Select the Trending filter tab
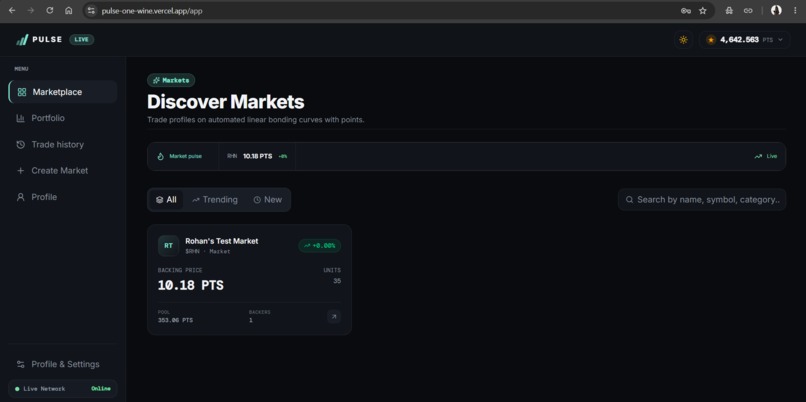Image resolution: width=806 pixels, height=402 pixels. tap(215, 199)
